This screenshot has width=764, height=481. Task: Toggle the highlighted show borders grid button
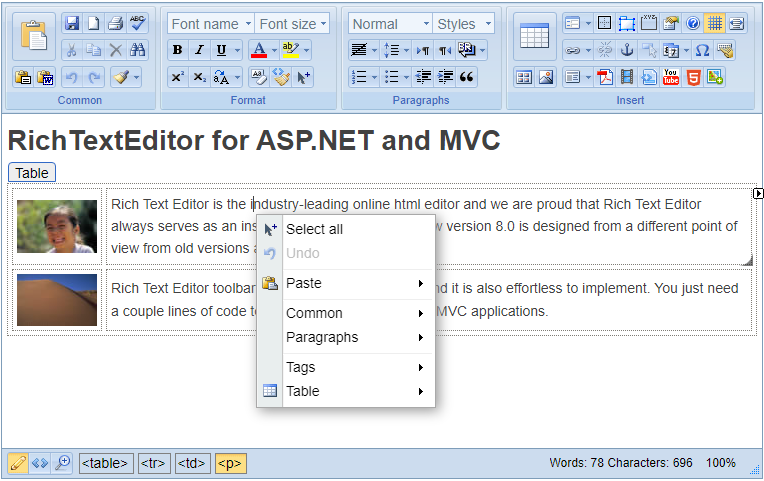click(714, 23)
